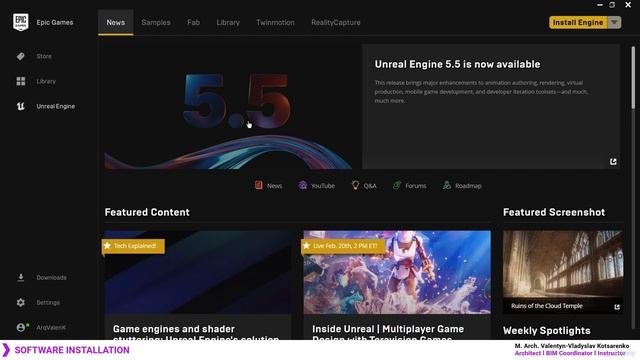
Task: Click 'Unreal Engine 5.5 is now available' headline
Action: (x=457, y=64)
